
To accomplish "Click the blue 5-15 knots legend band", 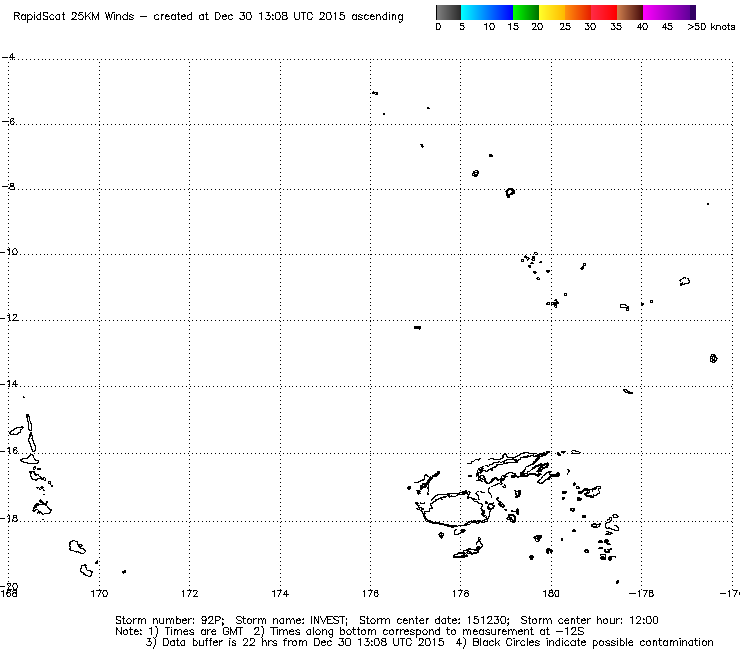I will (x=487, y=12).
